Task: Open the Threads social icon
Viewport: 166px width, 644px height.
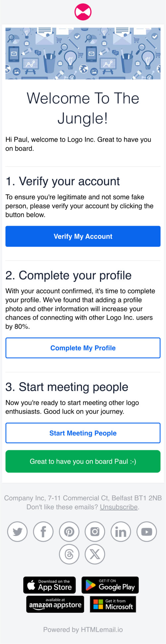Action: click(x=69, y=554)
